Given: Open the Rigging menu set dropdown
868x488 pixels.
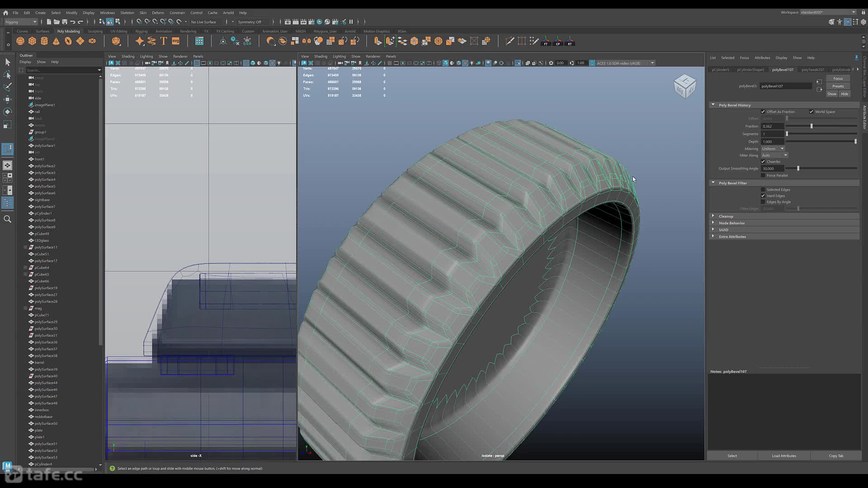Looking at the screenshot, I should 21,22.
